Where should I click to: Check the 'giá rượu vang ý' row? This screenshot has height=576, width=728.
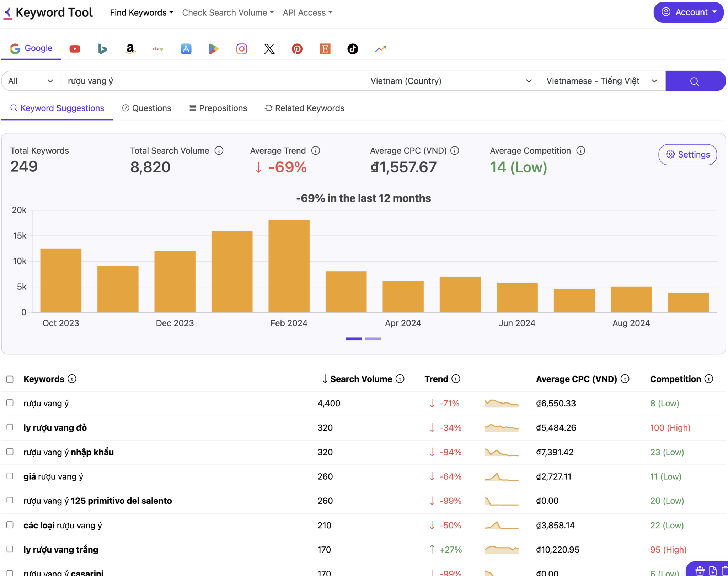pos(10,476)
